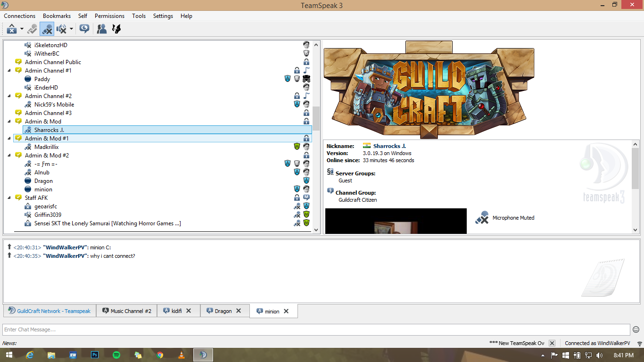Image resolution: width=644 pixels, height=362 pixels.
Task: Collapse the Admin & Mod #2 channel arrow
Action: pyautogui.click(x=9, y=156)
